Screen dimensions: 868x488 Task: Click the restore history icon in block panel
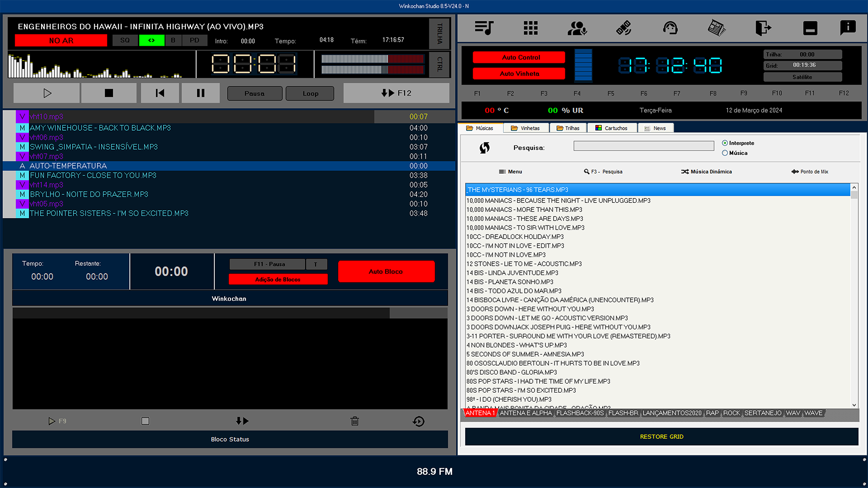pos(419,421)
